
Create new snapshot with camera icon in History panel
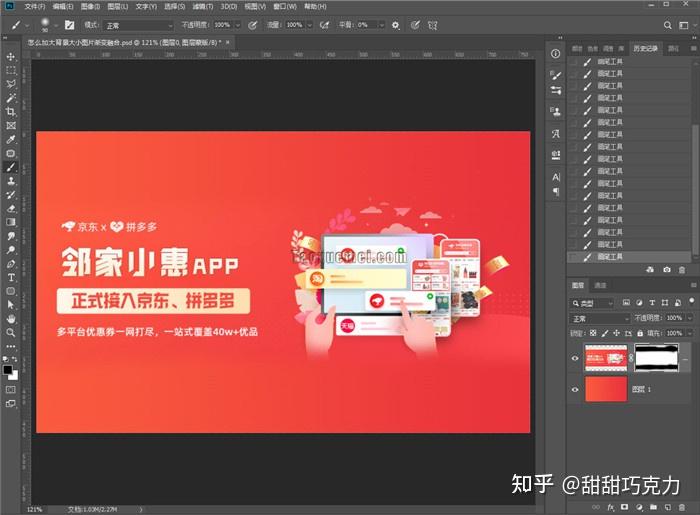click(x=667, y=270)
